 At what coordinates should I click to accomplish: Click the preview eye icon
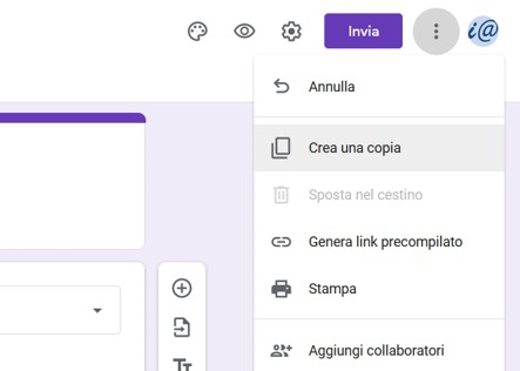click(x=244, y=31)
